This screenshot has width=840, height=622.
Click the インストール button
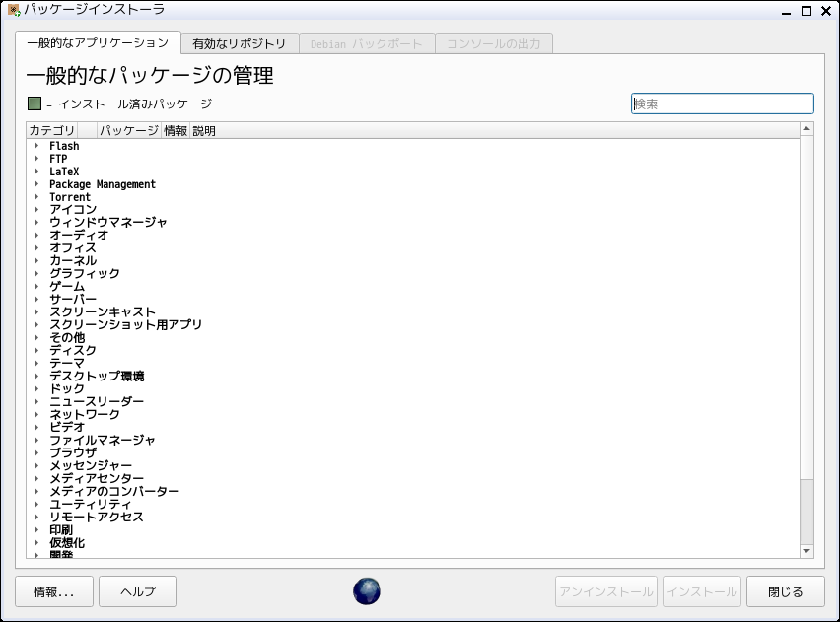[x=702, y=591]
